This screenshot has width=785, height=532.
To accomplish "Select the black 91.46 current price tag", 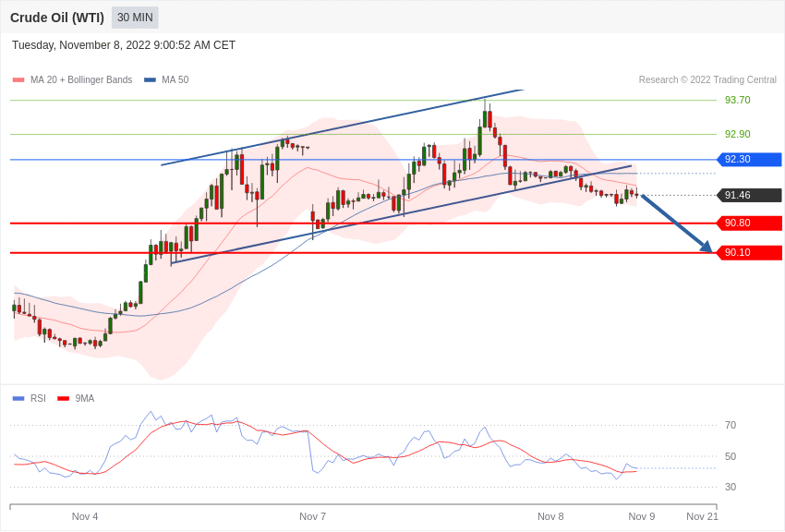I will (x=749, y=195).
